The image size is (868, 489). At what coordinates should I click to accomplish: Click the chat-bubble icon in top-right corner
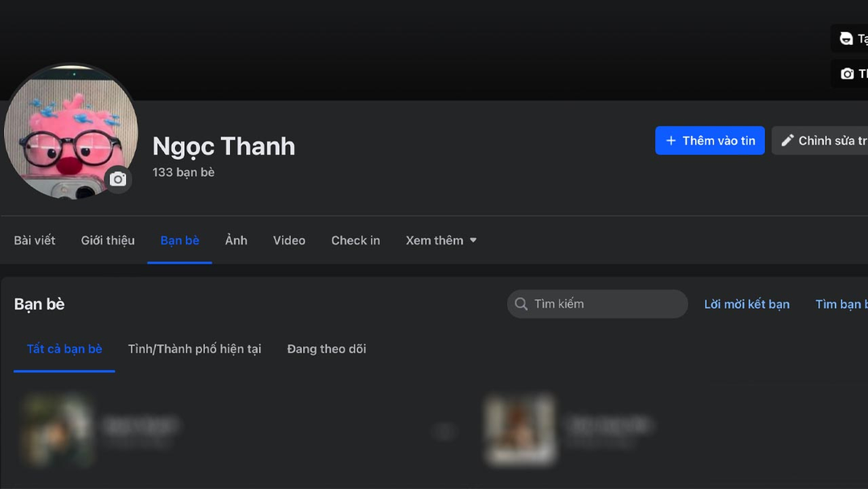pyautogui.click(x=846, y=38)
